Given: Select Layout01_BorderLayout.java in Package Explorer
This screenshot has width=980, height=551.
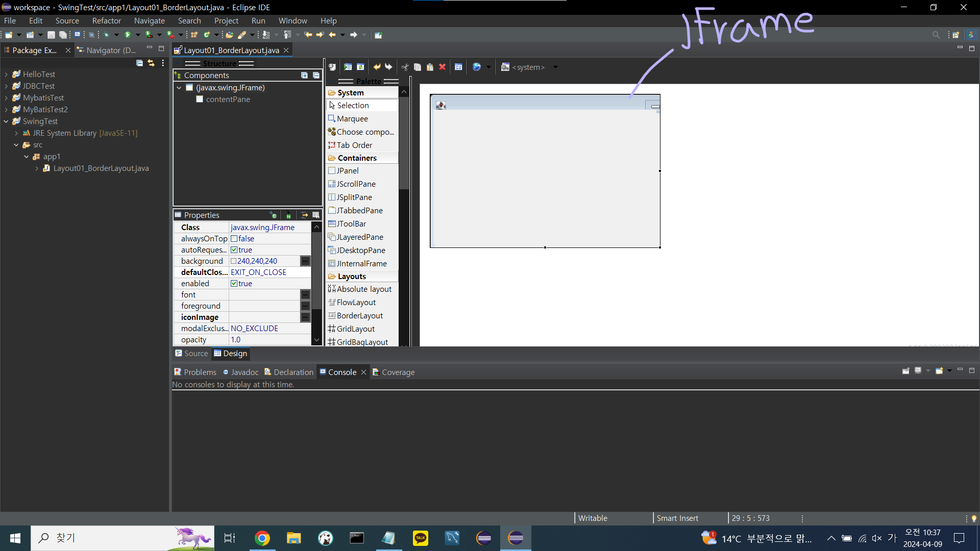Looking at the screenshot, I should click(101, 168).
